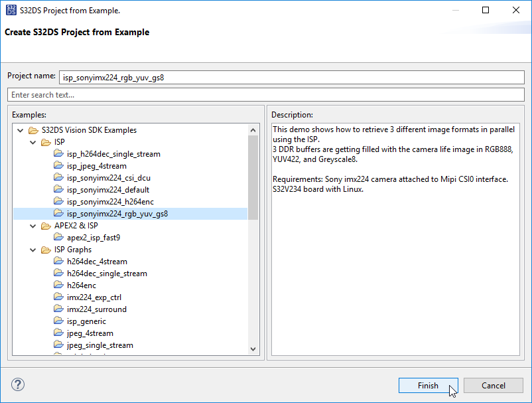Viewport: 532px width, 403px height.
Task: Click folder icon of h264enc
Action: coord(58,285)
